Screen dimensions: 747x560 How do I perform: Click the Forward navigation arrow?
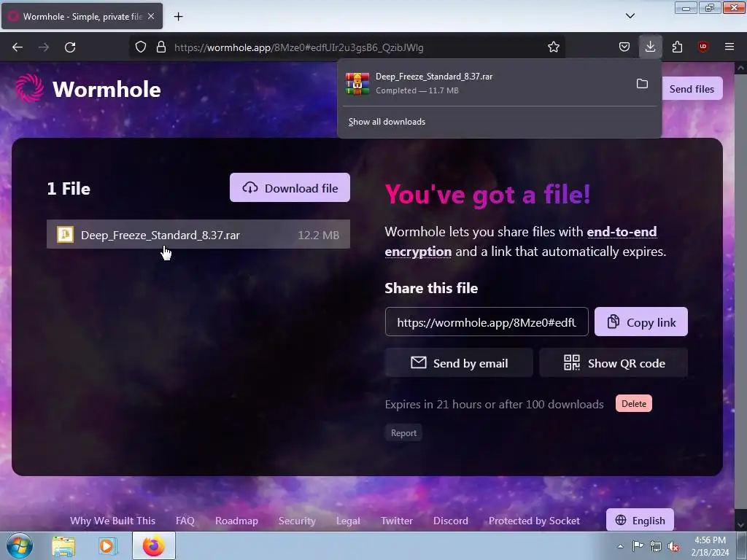(x=44, y=47)
